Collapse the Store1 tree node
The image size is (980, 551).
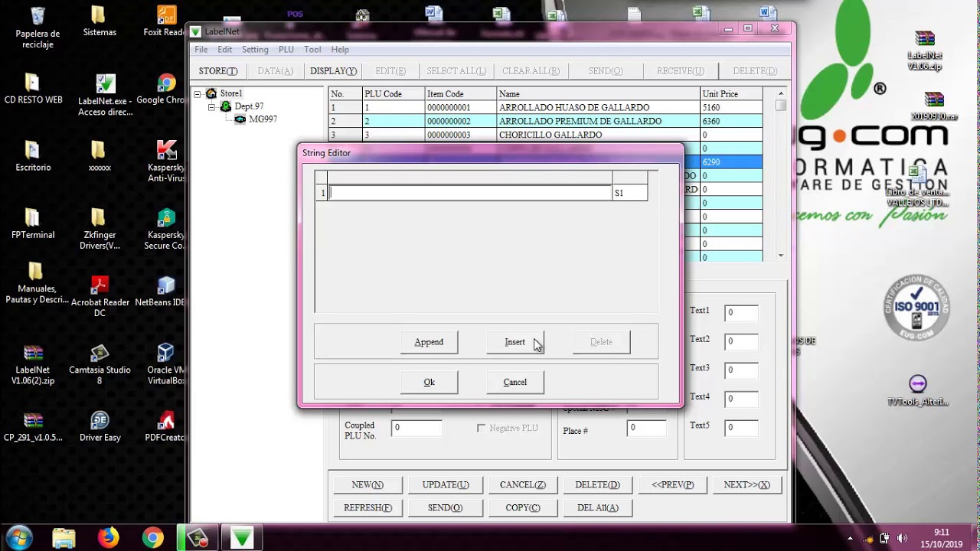point(197,94)
